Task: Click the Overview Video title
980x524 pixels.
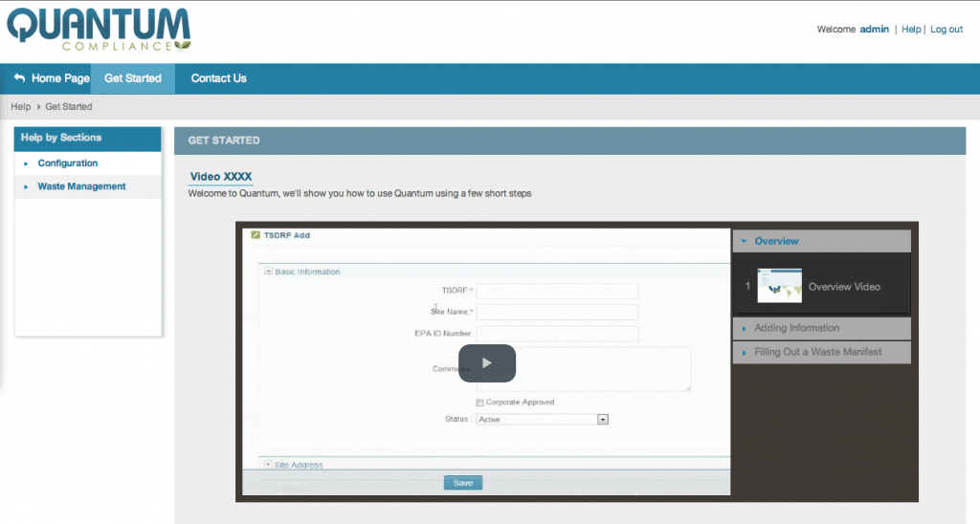Action: pyautogui.click(x=844, y=287)
